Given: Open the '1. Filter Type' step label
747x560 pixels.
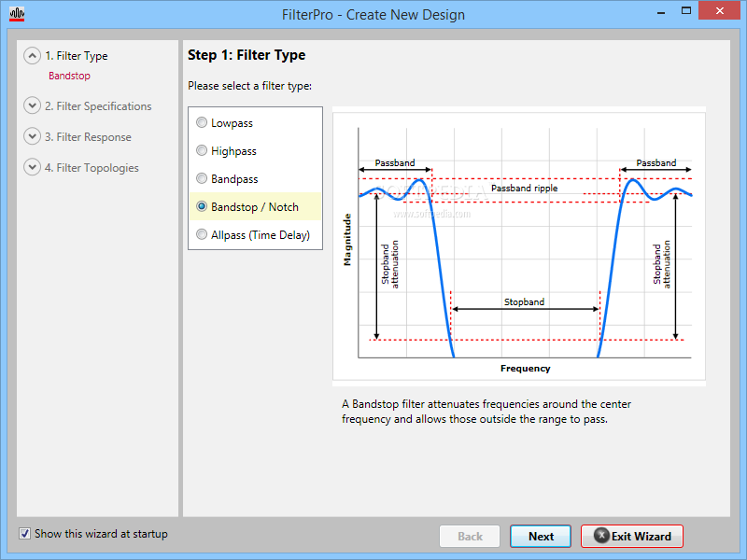Looking at the screenshot, I should (x=77, y=56).
